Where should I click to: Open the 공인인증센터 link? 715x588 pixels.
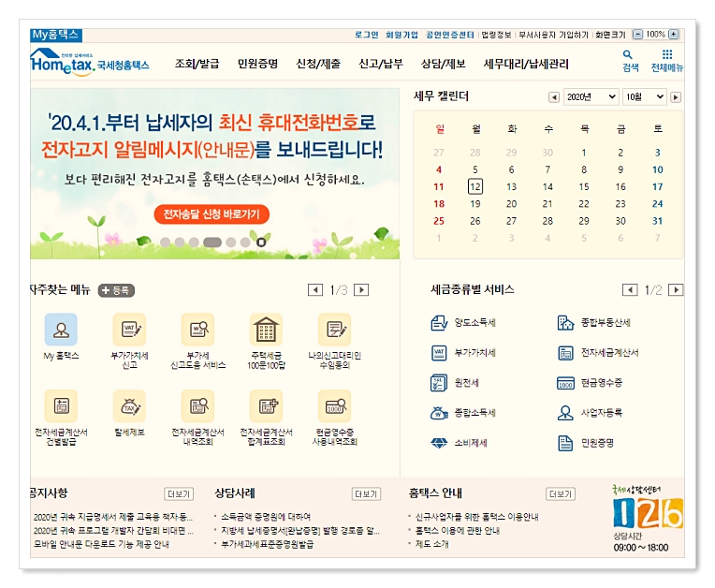pos(450,35)
